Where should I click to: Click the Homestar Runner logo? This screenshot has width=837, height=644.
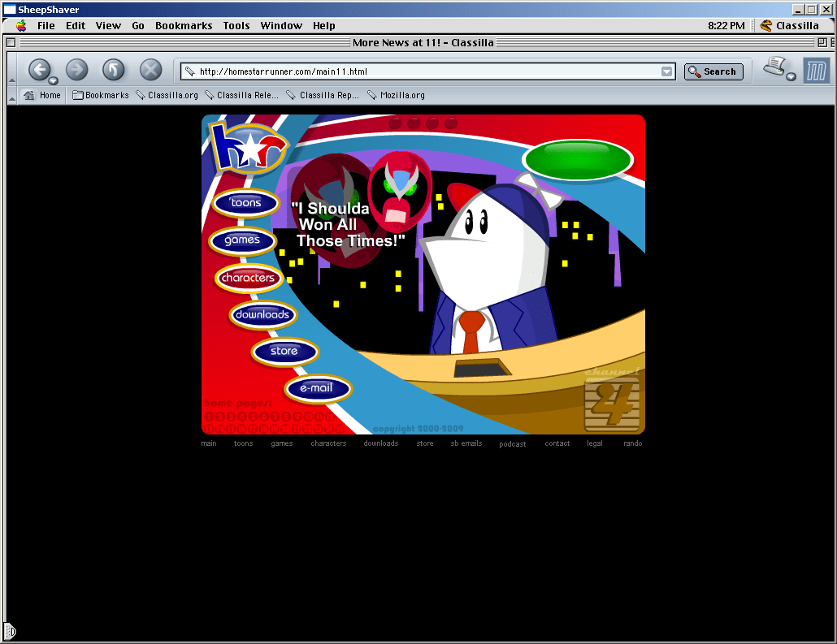click(x=249, y=149)
